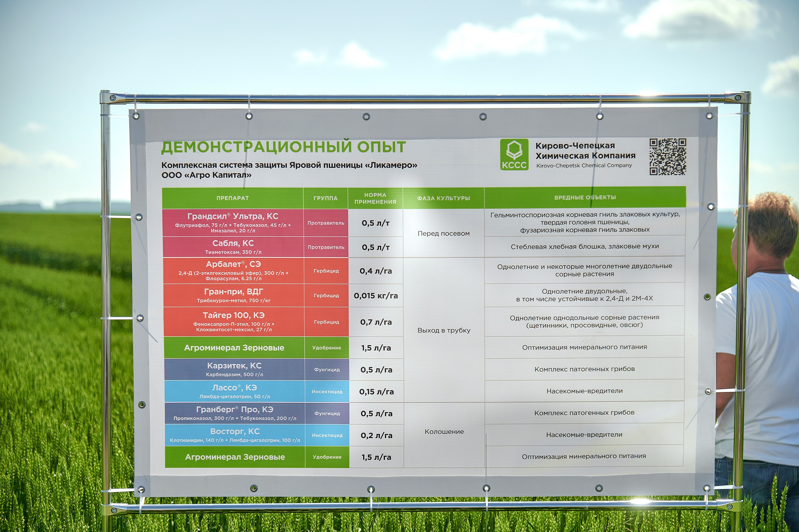Click the Лассо, КЭ insecticide cell
The width and height of the screenshot is (799, 532).
tap(235, 391)
